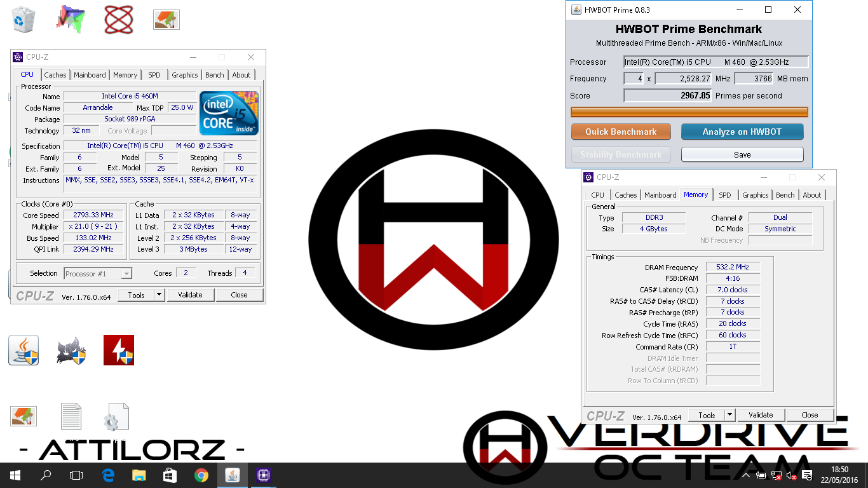868x488 pixels.
Task: Open Action Center notifications icon
Action: coord(807,475)
